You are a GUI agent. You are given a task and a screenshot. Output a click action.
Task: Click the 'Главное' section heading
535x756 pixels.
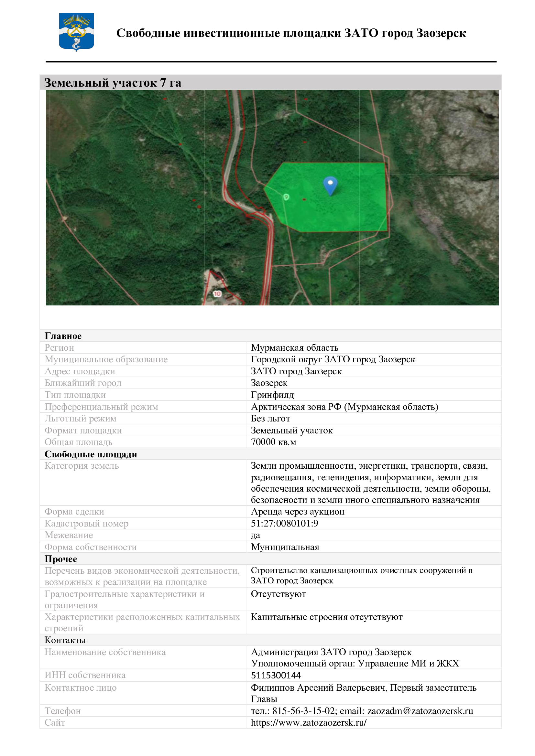click(63, 336)
